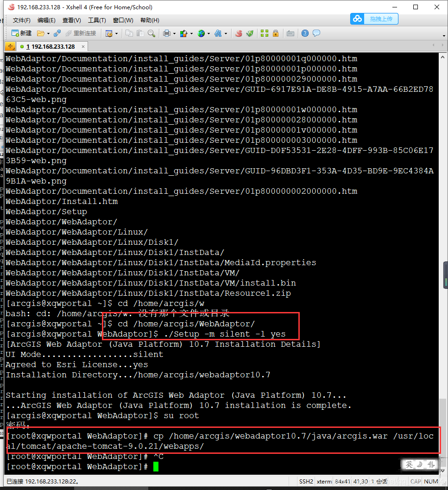Click the 拖拽上传 upload button
Image resolution: width=448 pixels, height=490 pixels.
tap(374, 19)
